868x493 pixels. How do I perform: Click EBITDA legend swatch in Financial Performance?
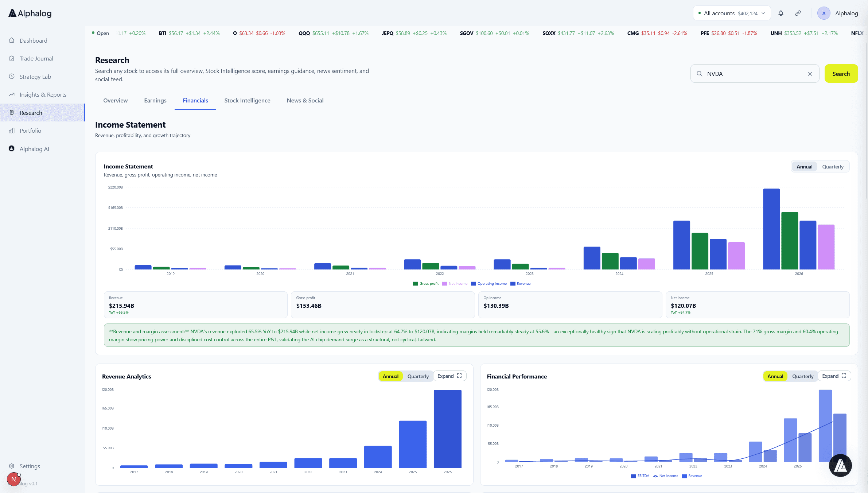[x=633, y=476]
